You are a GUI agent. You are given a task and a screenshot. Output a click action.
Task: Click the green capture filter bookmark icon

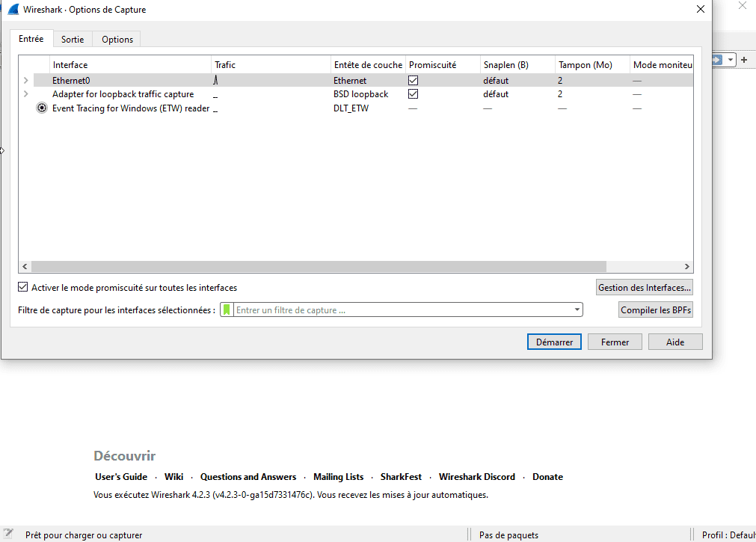tap(227, 310)
